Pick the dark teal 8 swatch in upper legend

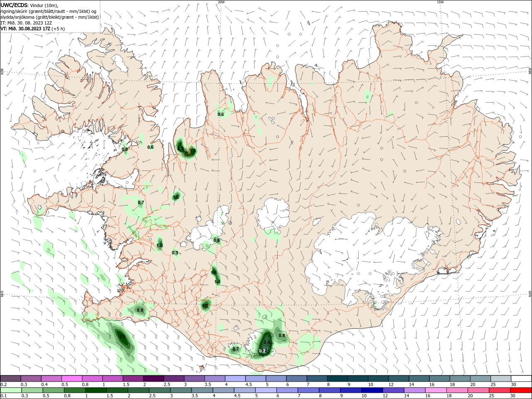pos(337,379)
